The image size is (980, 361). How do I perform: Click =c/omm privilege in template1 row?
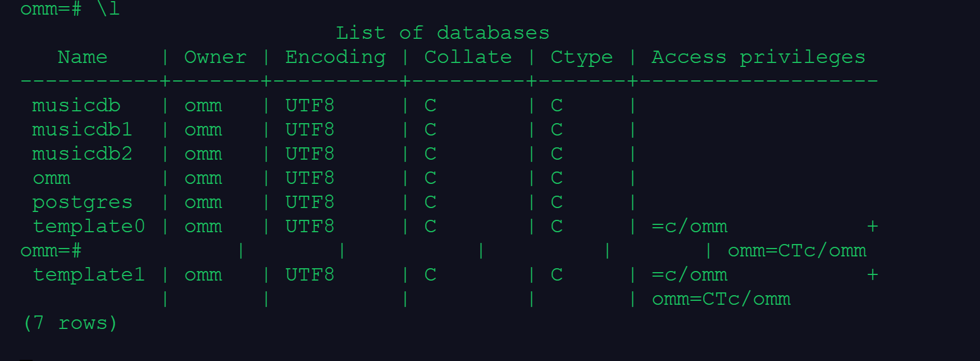tap(689, 275)
